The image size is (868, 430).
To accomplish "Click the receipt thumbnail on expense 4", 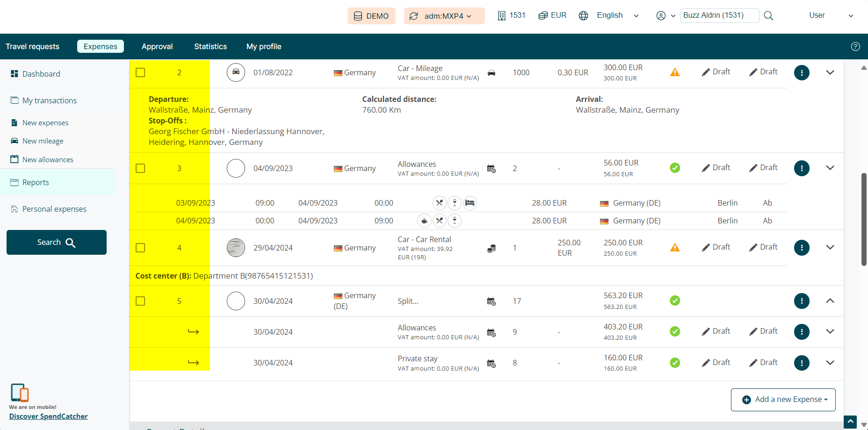I will [236, 248].
